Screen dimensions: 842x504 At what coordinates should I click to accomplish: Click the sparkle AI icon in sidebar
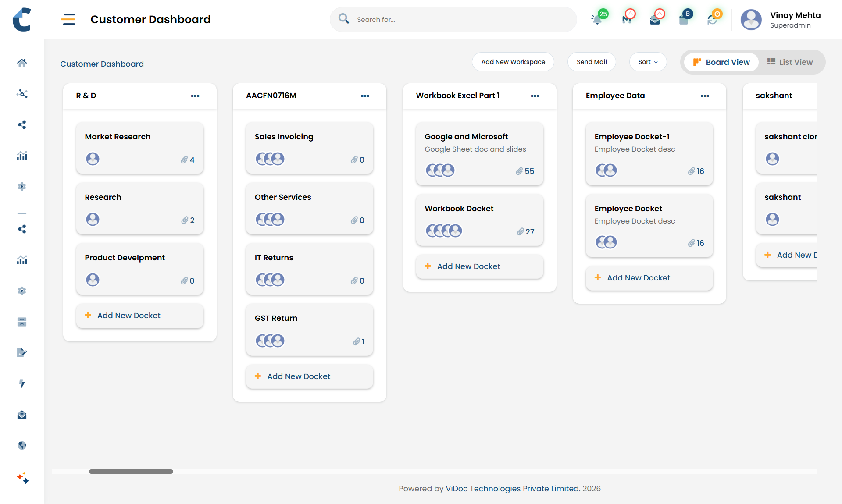[x=23, y=478]
